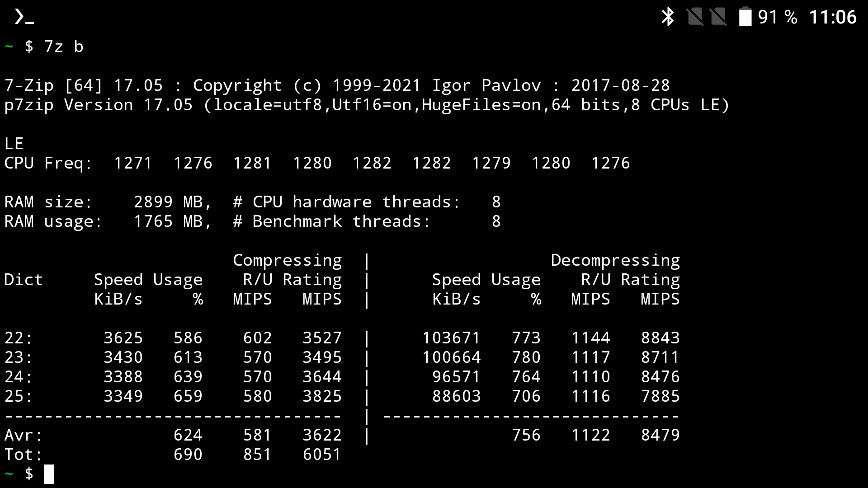Tap the Decompressing column heading
This screenshot has height=488, width=868.
click(615, 260)
